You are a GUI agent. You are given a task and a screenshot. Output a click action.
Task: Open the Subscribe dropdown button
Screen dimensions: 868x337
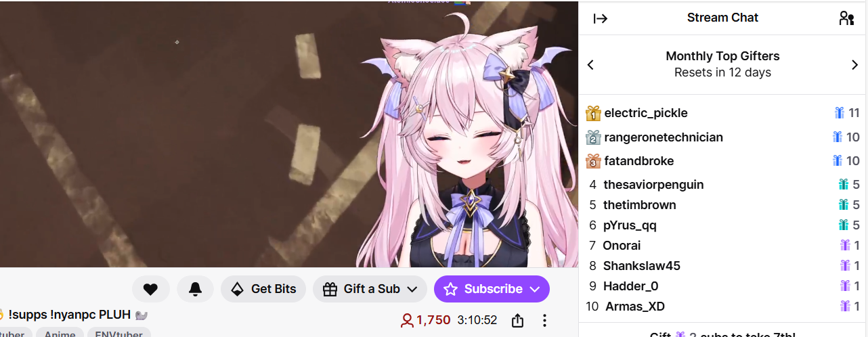pos(492,289)
